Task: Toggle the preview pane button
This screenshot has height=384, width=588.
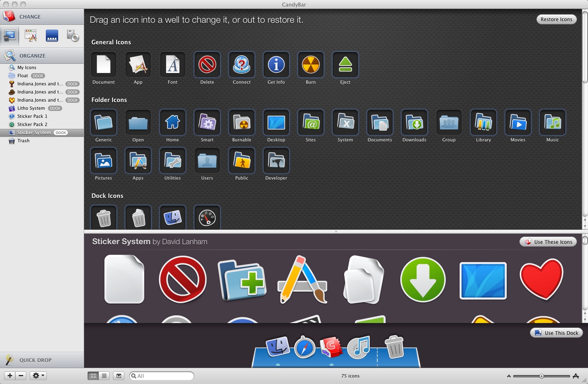Action: pos(119,376)
